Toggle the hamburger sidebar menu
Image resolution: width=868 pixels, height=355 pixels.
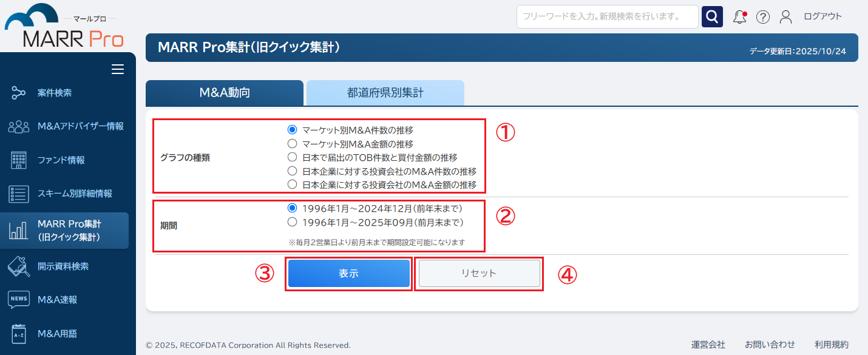pyautogui.click(x=118, y=69)
